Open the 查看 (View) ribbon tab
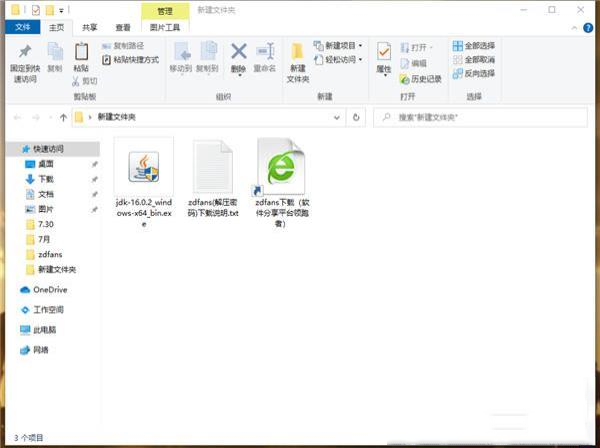This screenshot has width=600, height=448. [122, 28]
